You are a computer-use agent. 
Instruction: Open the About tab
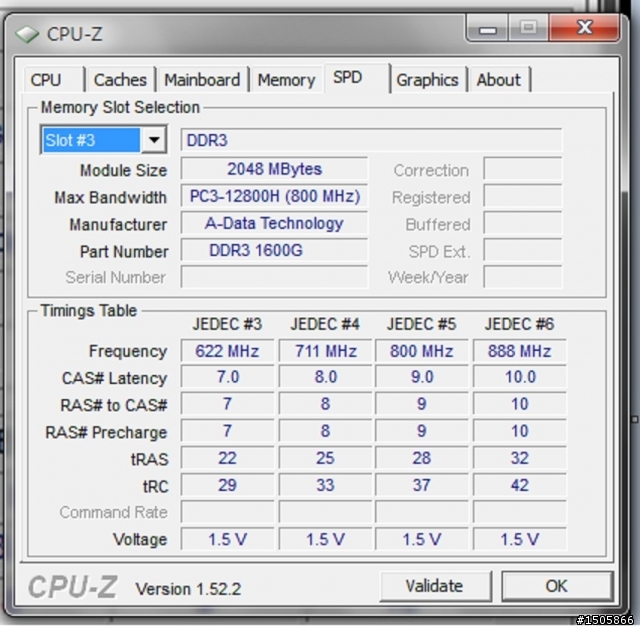(499, 80)
